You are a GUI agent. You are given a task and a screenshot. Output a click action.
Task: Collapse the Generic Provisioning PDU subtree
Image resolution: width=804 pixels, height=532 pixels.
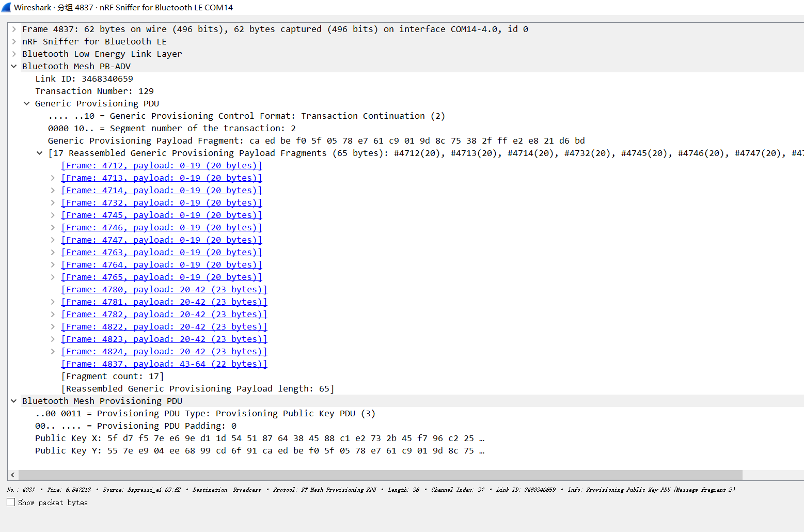tap(27, 104)
